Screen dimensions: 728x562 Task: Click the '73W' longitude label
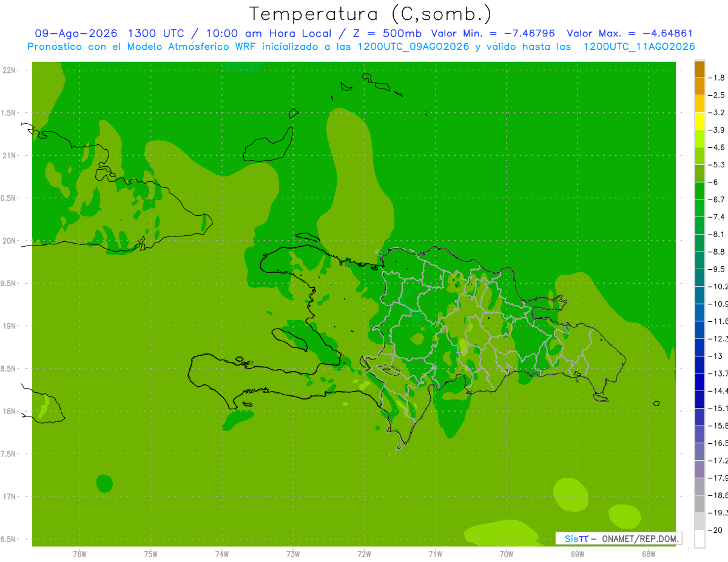click(x=293, y=554)
